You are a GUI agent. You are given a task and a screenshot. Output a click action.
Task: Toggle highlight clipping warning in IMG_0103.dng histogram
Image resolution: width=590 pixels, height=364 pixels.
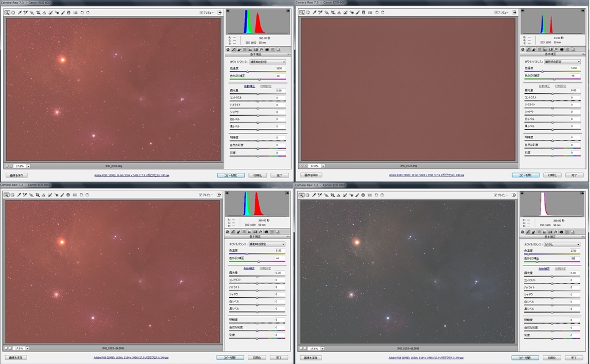click(x=288, y=11)
